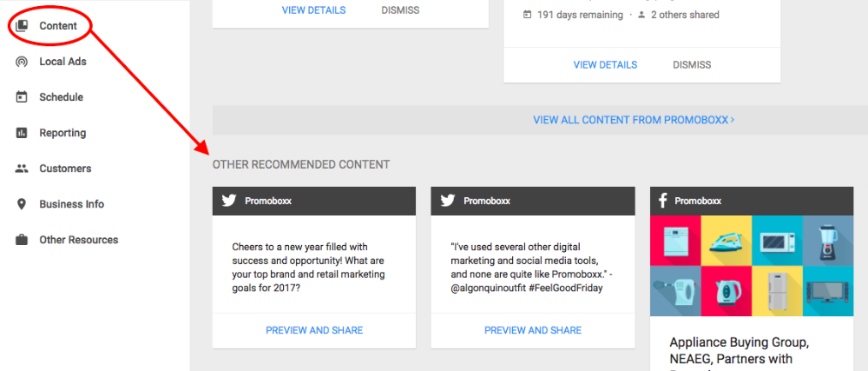868x371 pixels.
Task: Click the Facebook icon on the Promoboxx card
Action: coord(662,201)
